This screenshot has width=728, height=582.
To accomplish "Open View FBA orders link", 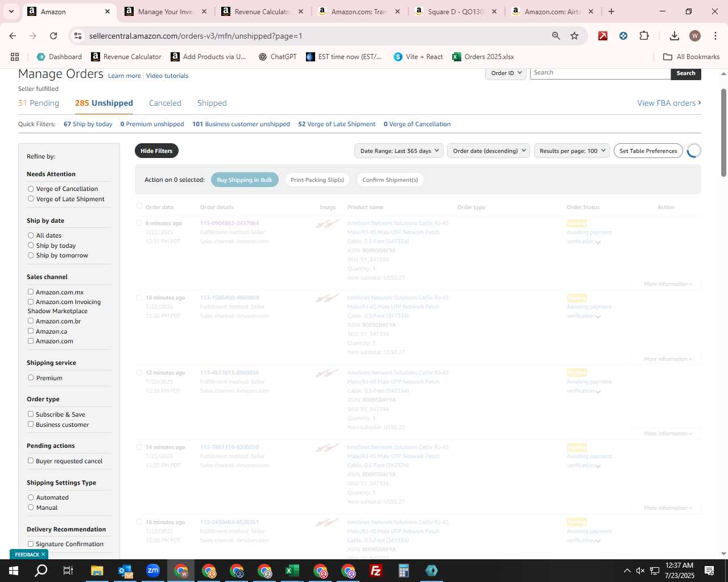I will coord(669,103).
